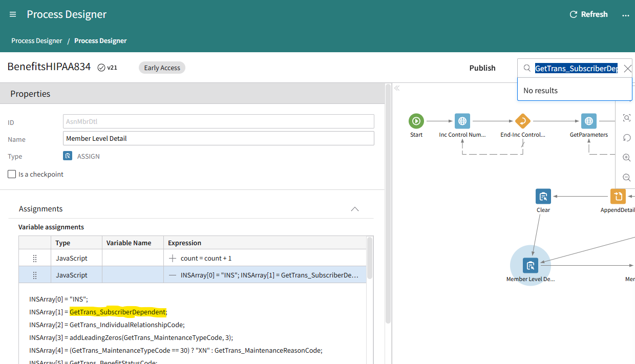Click the addLeadingZeros code line
This screenshot has width=635, height=364.
pos(131,337)
